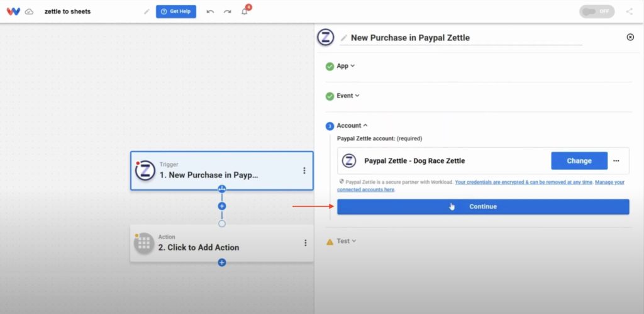The height and width of the screenshot is (314, 644).
Task: Click the Zettle logo in panel header
Action: click(x=326, y=37)
